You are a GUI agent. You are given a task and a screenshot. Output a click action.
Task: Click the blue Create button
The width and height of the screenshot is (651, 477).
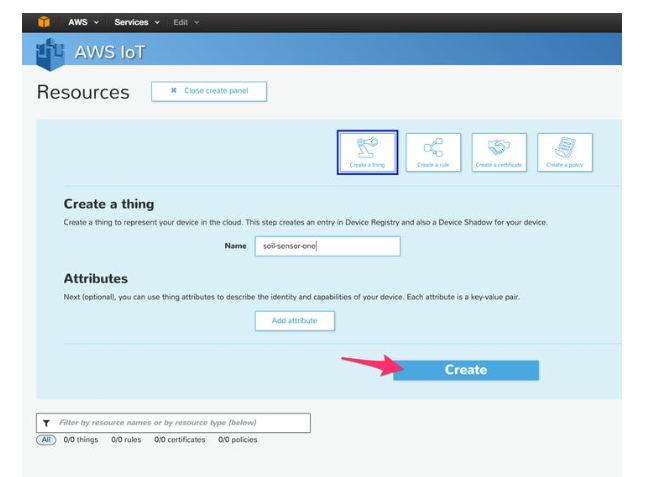[466, 370]
